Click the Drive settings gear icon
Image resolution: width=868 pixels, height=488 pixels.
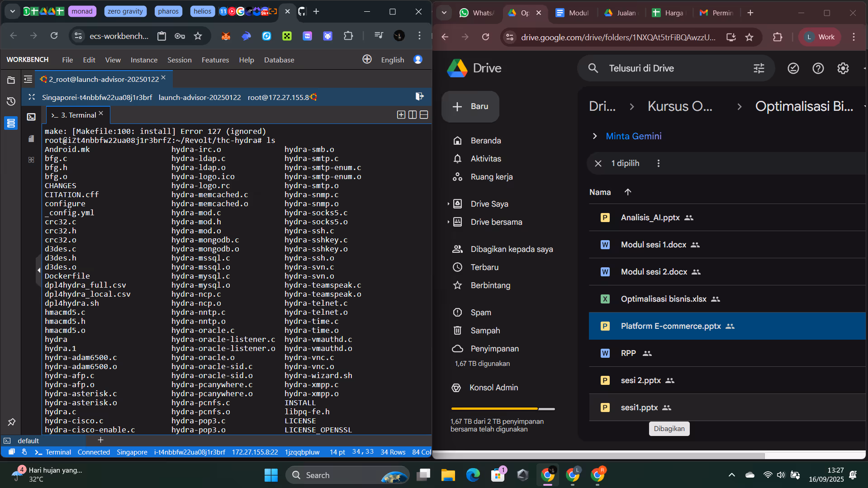point(843,68)
